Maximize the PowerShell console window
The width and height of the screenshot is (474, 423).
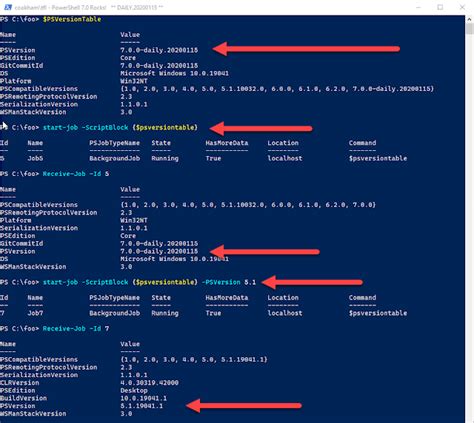(x=440, y=7)
